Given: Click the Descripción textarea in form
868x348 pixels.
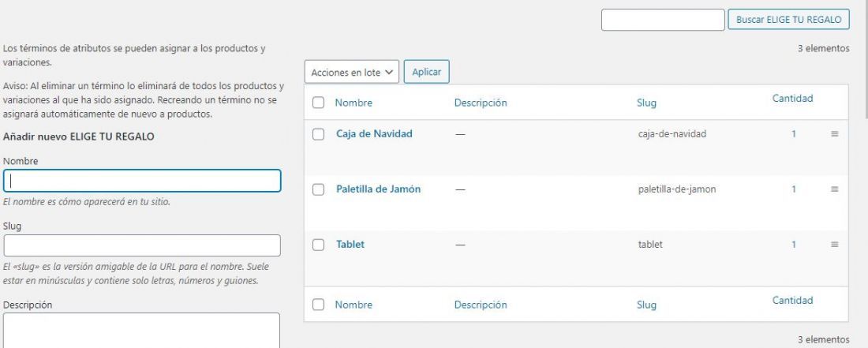Looking at the screenshot, I should (x=142, y=331).
